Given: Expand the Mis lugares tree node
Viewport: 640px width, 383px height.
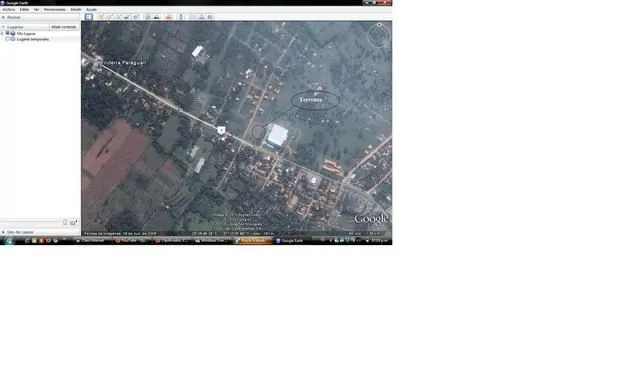Looking at the screenshot, I should (2, 33).
